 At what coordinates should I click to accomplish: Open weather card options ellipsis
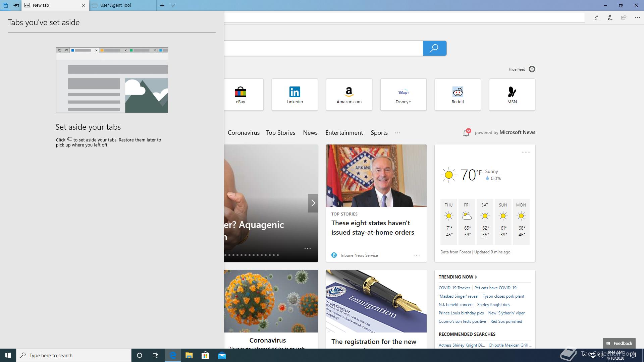(x=526, y=152)
